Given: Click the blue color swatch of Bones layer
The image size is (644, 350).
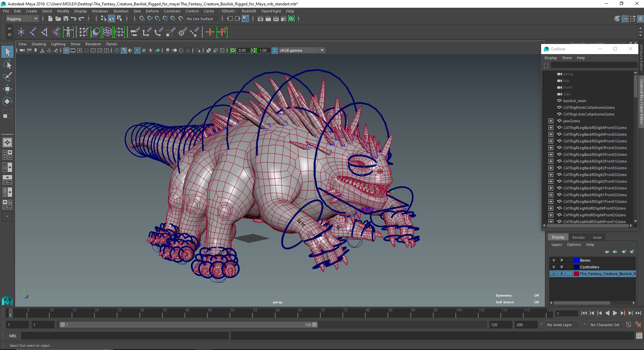Looking at the screenshot, I should (576, 260).
